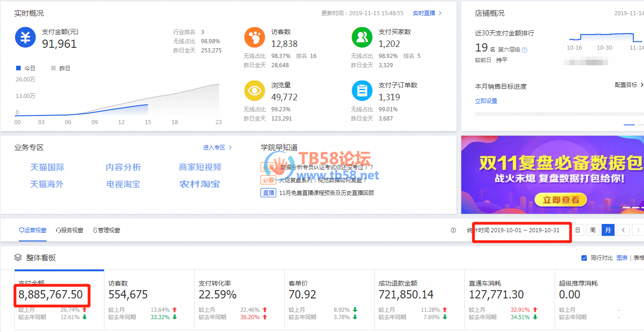Select the 月 period button

[x=608, y=230]
